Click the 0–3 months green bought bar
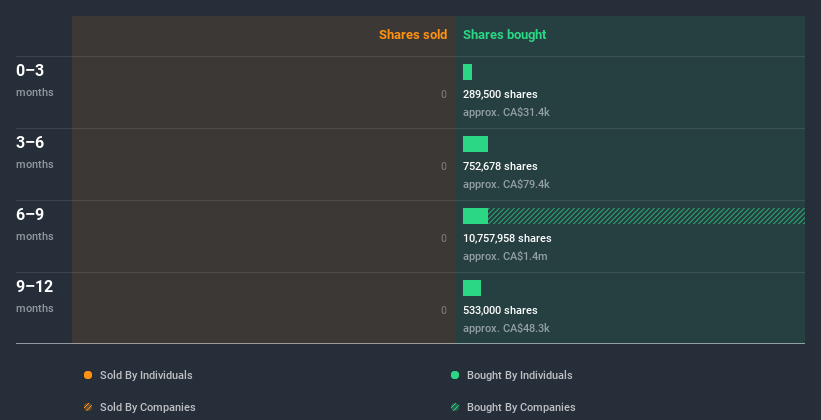The height and width of the screenshot is (420, 821). point(467,72)
